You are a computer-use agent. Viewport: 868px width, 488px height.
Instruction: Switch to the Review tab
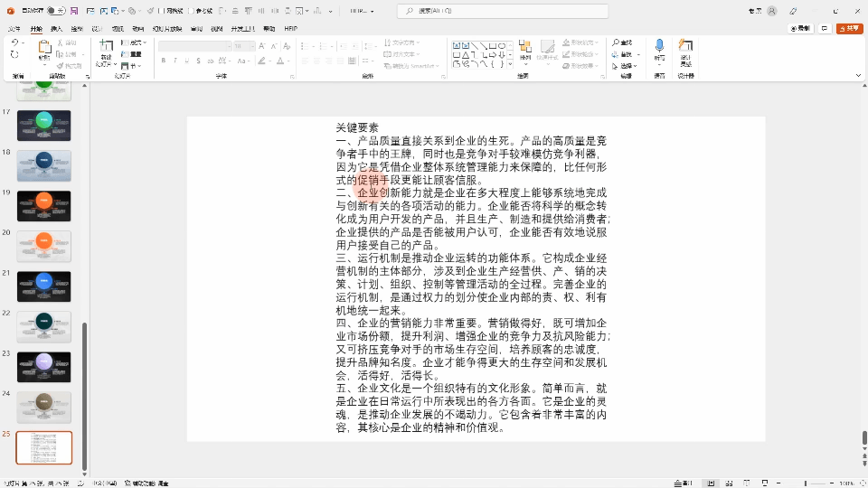tap(196, 29)
